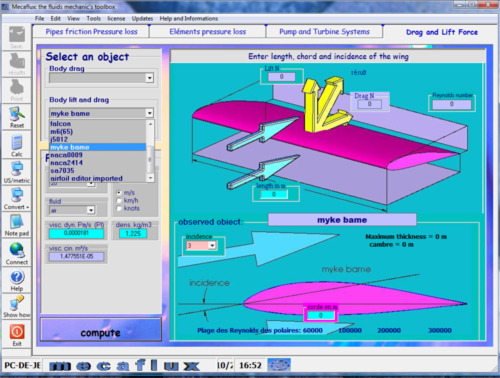Open the license menu
The width and height of the screenshot is (500, 378).
pyautogui.click(x=116, y=18)
